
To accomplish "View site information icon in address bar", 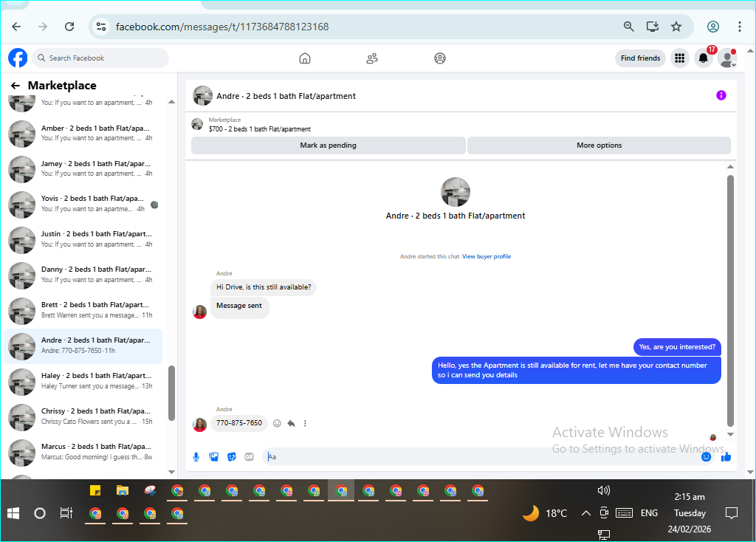I will [100, 27].
